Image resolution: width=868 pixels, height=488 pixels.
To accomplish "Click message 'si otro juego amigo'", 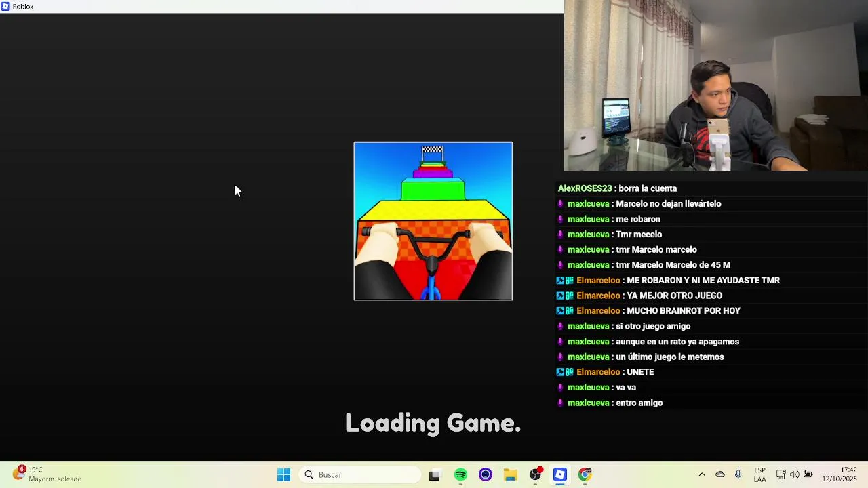I will tap(653, 326).
